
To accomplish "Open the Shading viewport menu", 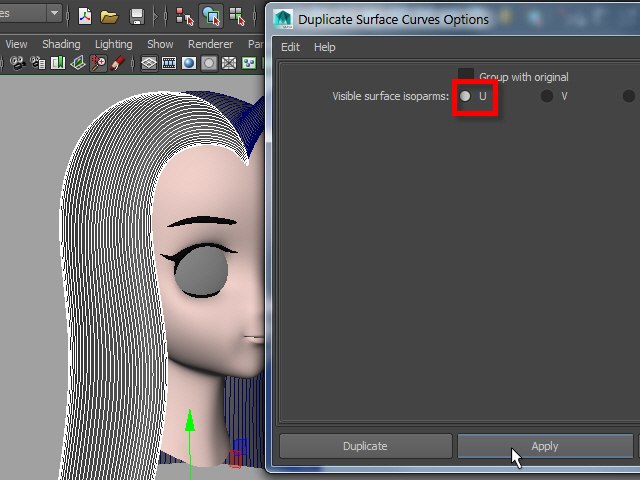I will pyautogui.click(x=61, y=44).
